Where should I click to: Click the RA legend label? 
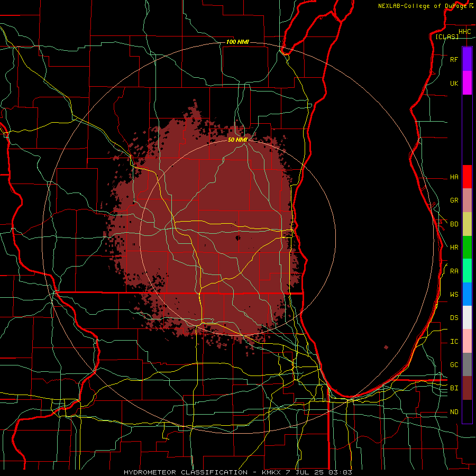click(454, 271)
